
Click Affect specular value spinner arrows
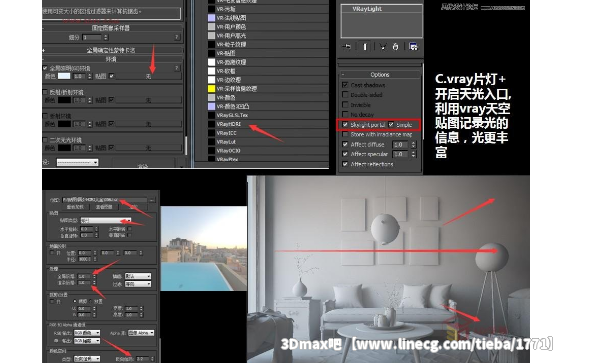(x=413, y=154)
